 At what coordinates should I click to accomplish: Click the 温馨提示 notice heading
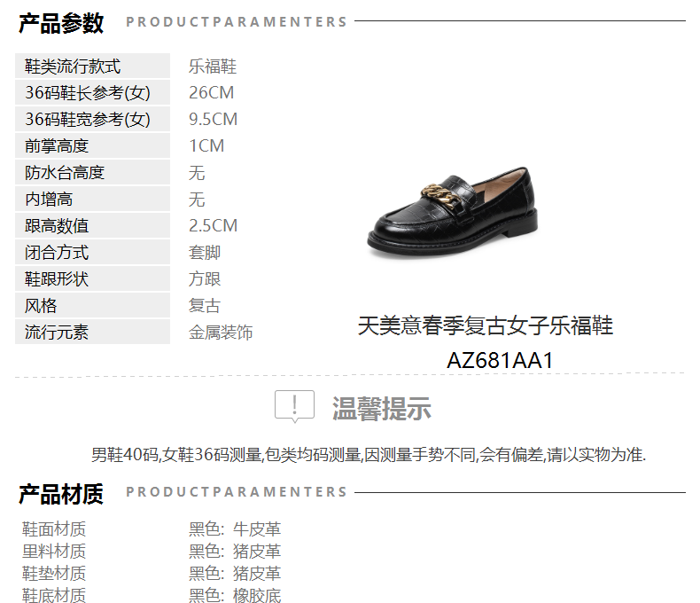(x=382, y=408)
